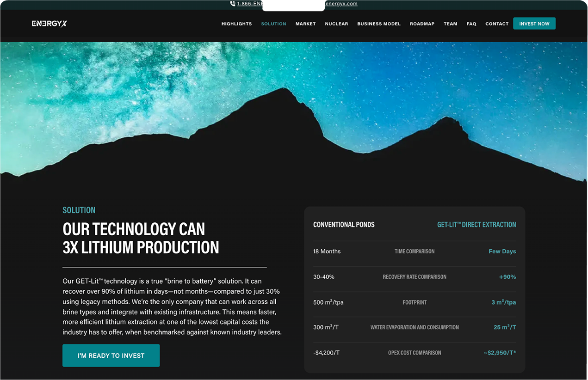This screenshot has width=588, height=380.
Task: Click the '~$4,200/T' value
Action: click(x=326, y=353)
